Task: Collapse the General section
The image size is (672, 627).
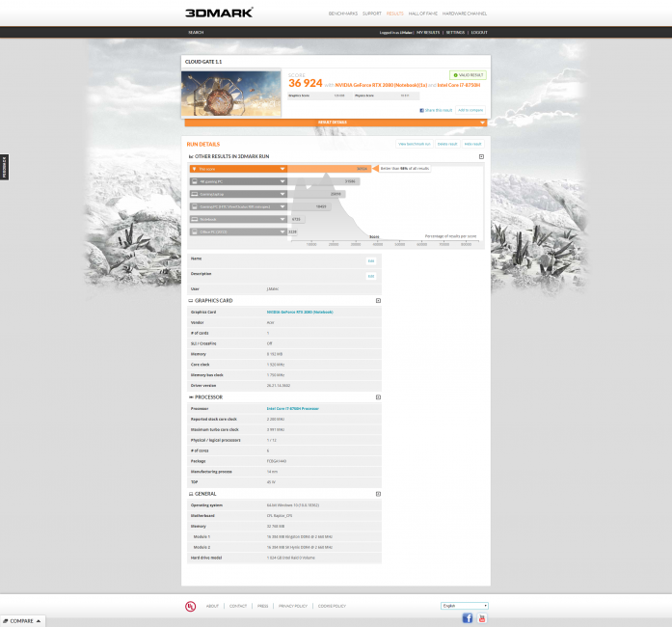Action: coord(378,494)
